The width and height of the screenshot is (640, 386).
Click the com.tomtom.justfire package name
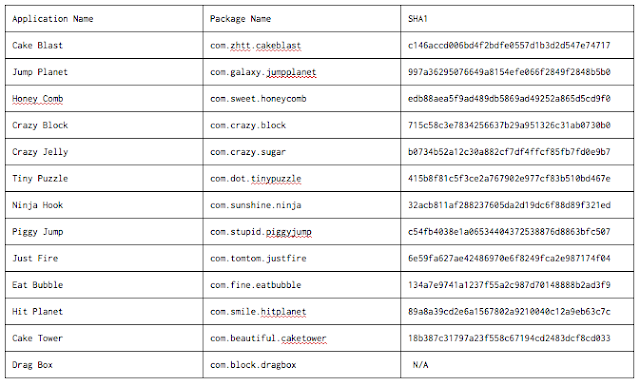point(258,258)
